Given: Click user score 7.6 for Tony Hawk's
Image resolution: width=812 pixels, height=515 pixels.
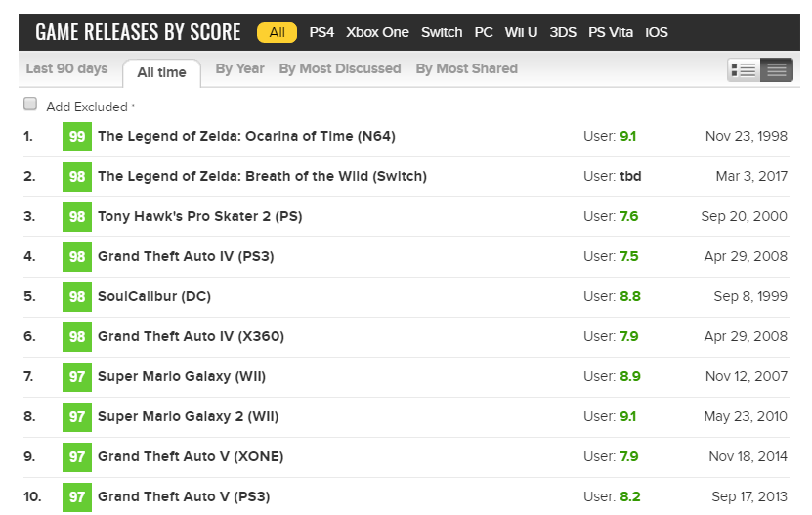Looking at the screenshot, I should tap(628, 216).
